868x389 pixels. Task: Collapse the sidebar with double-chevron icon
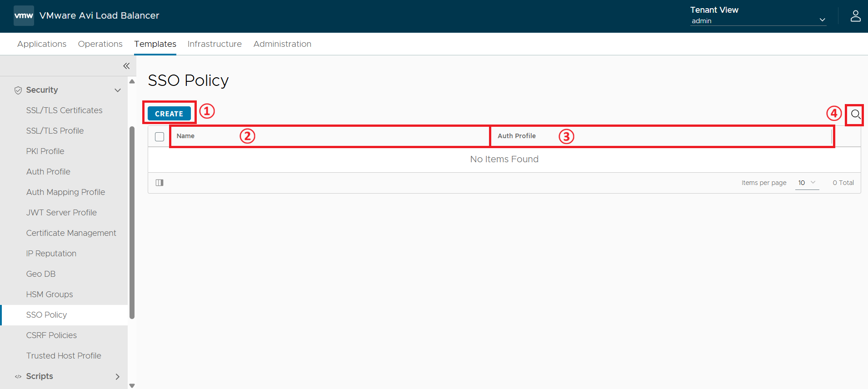(126, 66)
